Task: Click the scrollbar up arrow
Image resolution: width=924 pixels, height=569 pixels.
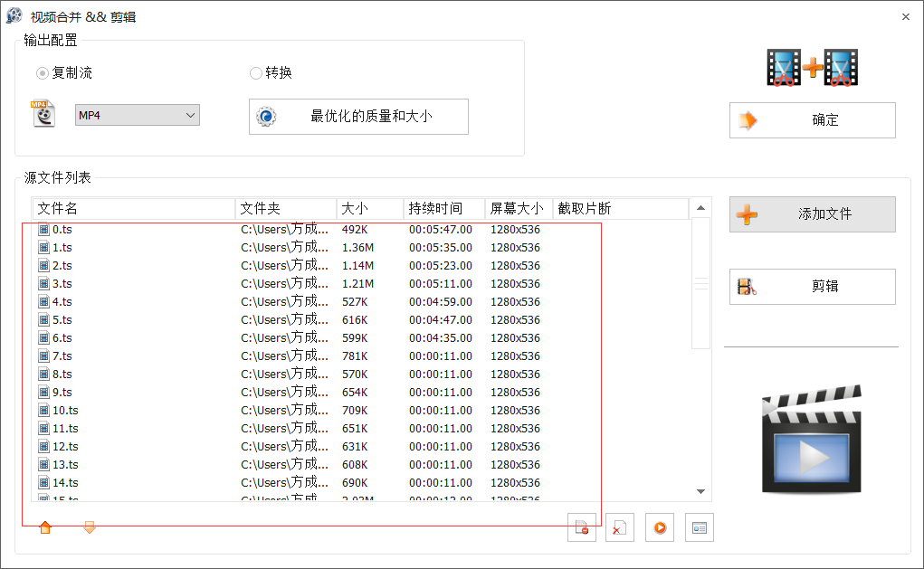Action: pyautogui.click(x=700, y=208)
